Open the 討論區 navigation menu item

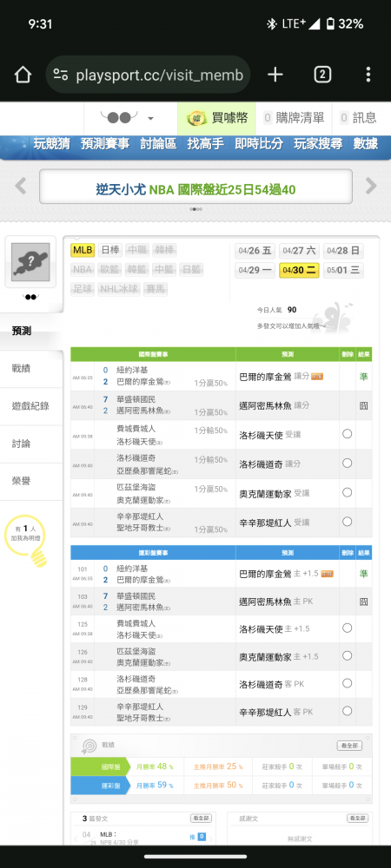[x=158, y=144]
